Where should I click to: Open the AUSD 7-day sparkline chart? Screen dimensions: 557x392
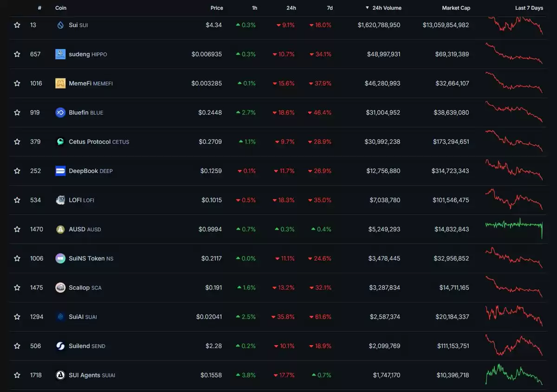pos(514,228)
